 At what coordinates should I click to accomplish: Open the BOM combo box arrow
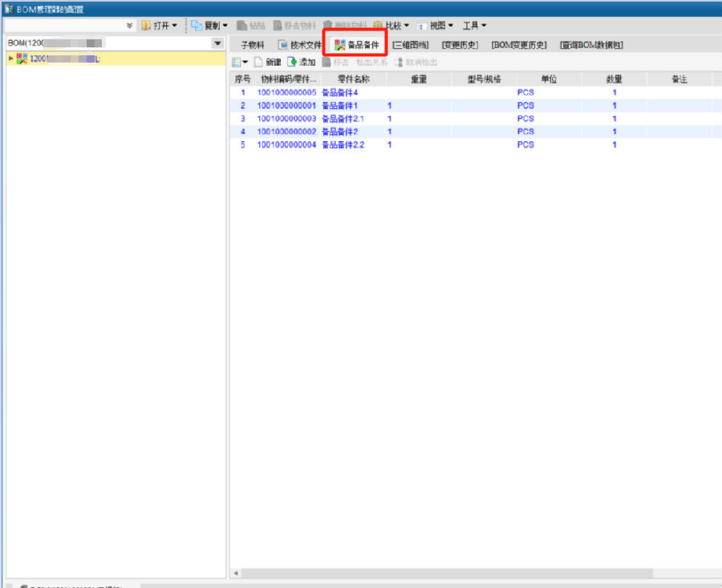(217, 43)
